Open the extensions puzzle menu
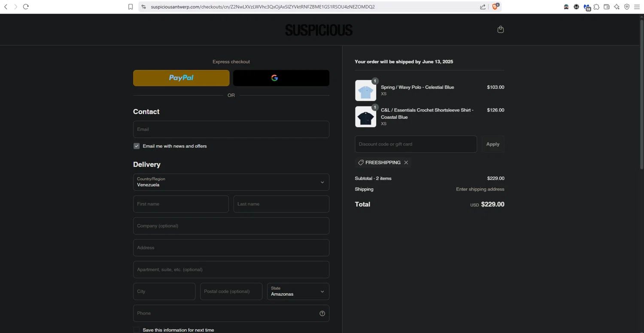644x333 pixels. (597, 7)
